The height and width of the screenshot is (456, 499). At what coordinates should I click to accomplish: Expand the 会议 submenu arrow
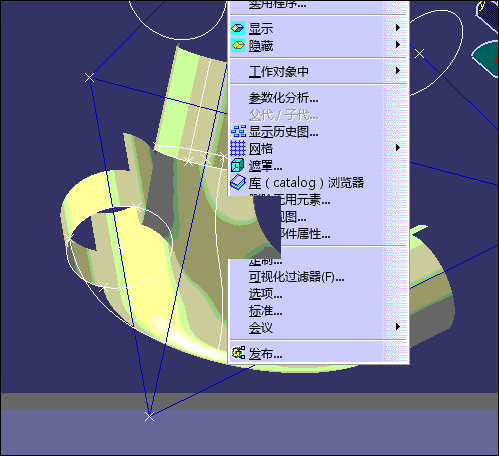pyautogui.click(x=398, y=327)
